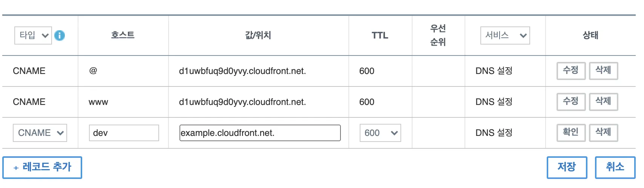
Task: Click the blue info icon beside 타입
Action: pos(60,35)
